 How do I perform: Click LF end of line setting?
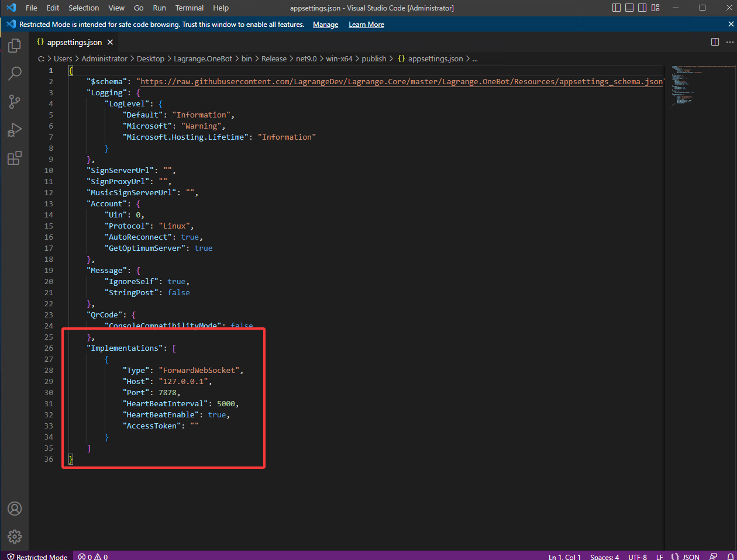[x=659, y=556]
